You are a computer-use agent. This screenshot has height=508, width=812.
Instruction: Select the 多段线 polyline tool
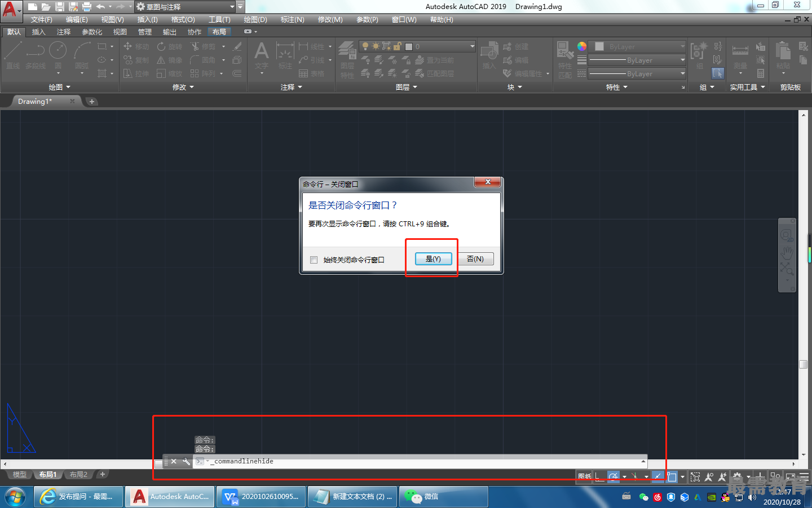(36, 55)
